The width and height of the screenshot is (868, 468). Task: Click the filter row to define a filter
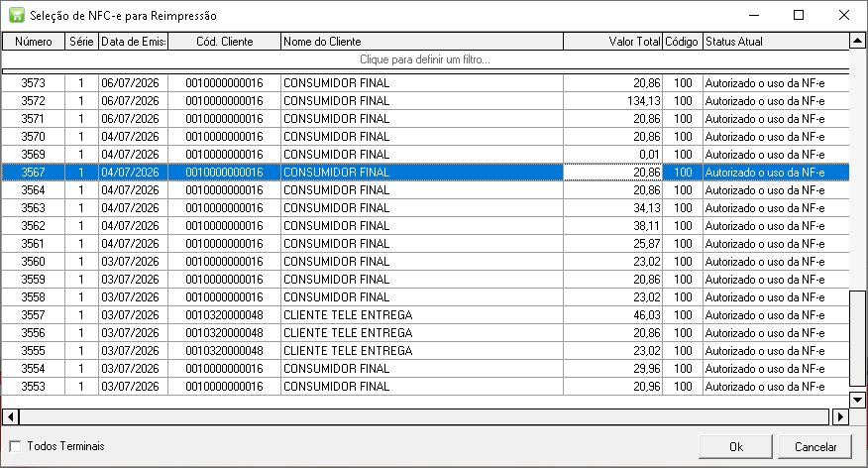(425, 59)
